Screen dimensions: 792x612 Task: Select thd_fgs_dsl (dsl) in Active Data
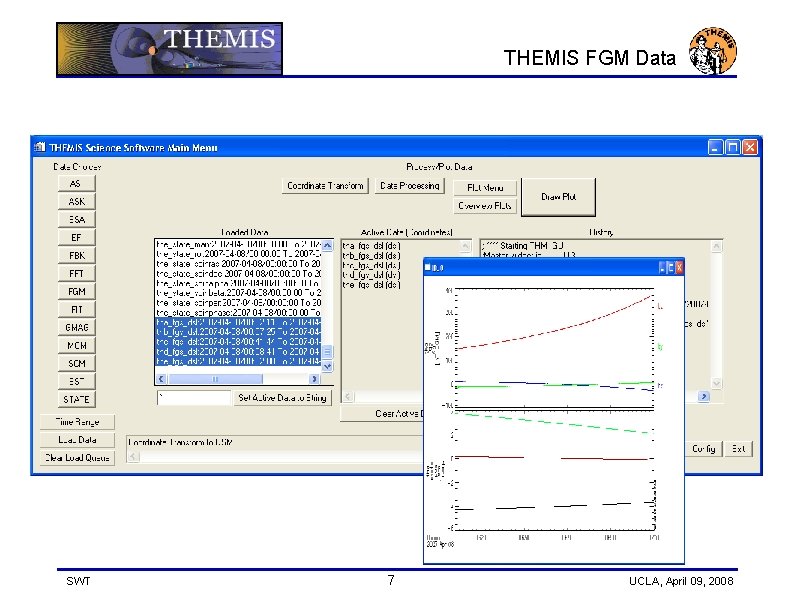pos(371,275)
